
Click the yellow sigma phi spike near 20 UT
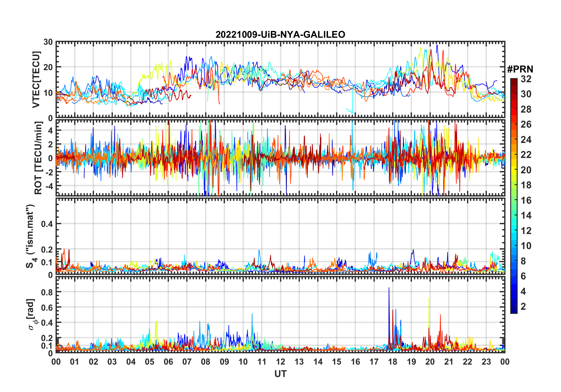(429, 312)
